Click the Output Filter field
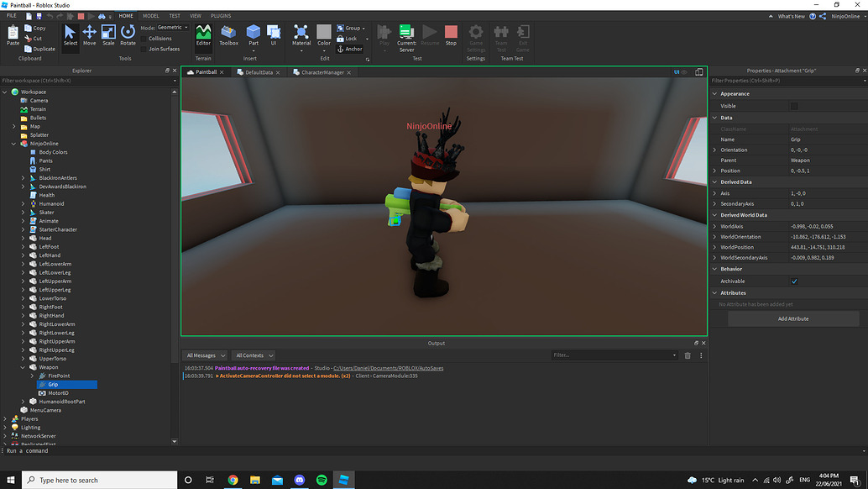Screen dimensions: 868x489 pyautogui.click(x=614, y=355)
